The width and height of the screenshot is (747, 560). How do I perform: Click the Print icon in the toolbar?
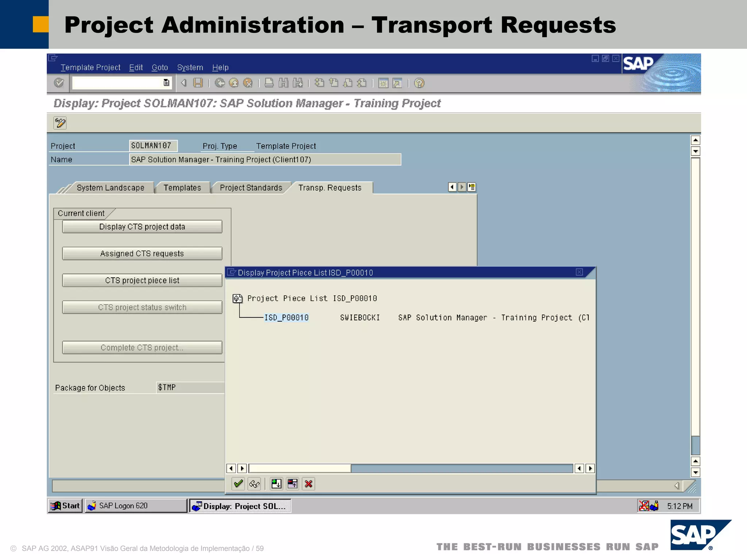pyautogui.click(x=269, y=83)
